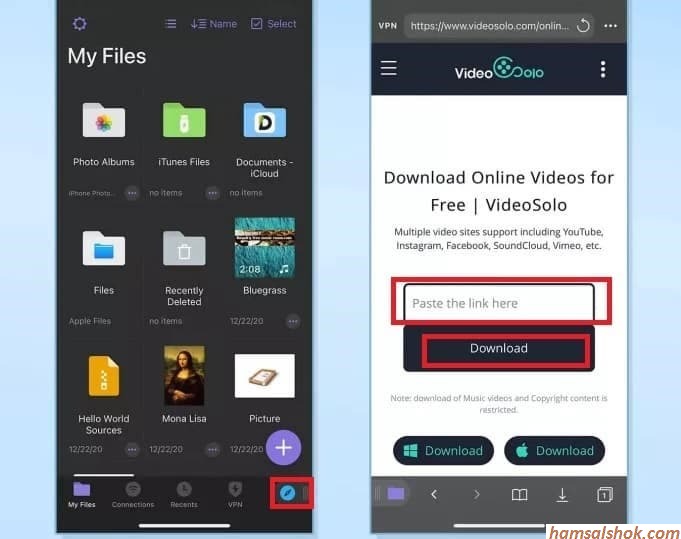
Task: Open the Files folder
Action: [104, 248]
